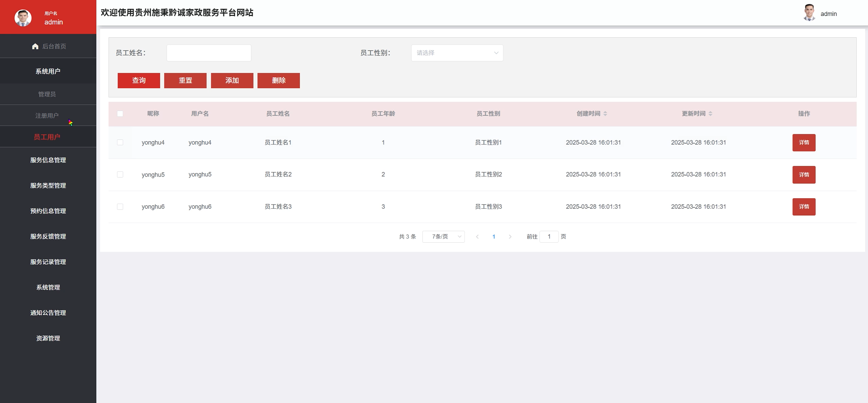
Task: Click the 员工姓名 search input field
Action: (209, 53)
